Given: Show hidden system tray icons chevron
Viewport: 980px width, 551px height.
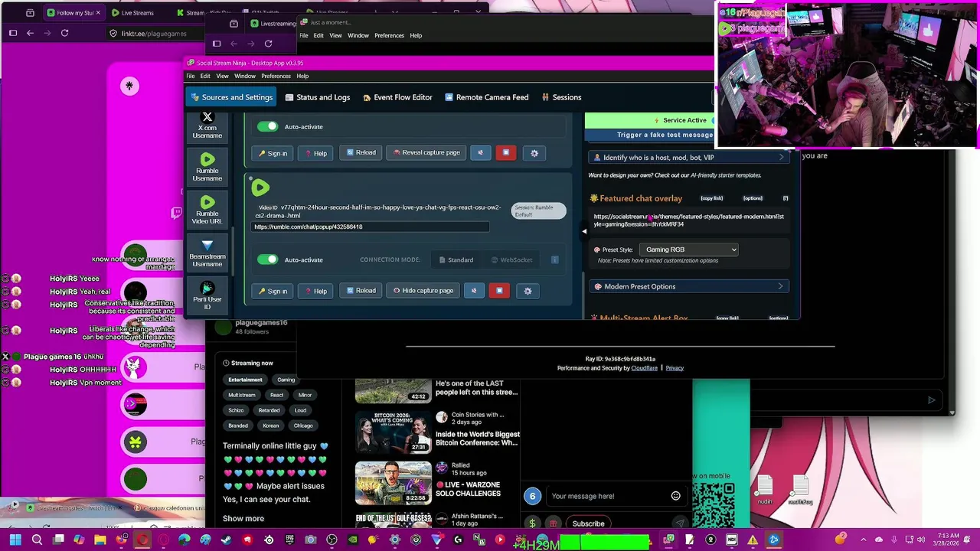Looking at the screenshot, I should coord(864,540).
